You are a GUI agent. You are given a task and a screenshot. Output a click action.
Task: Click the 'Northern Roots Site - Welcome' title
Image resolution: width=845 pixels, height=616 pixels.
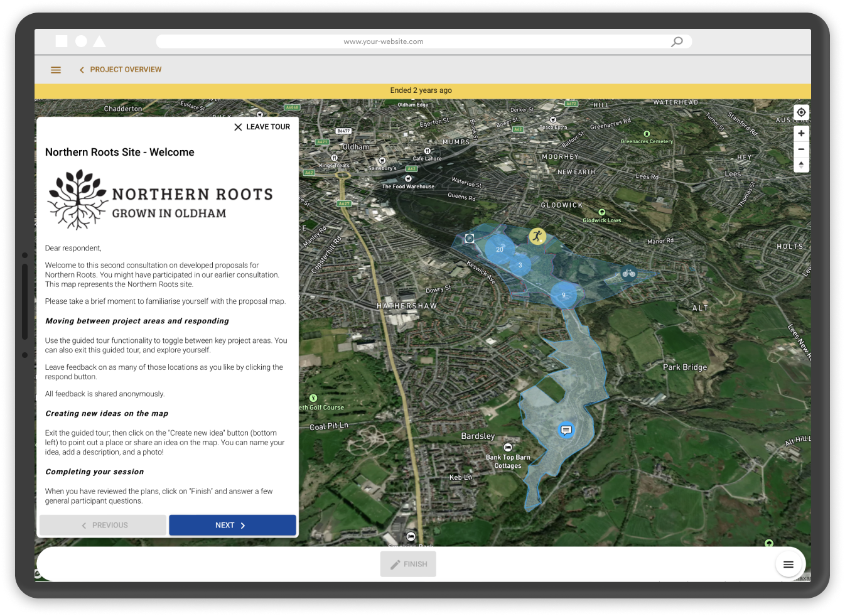pyautogui.click(x=120, y=153)
